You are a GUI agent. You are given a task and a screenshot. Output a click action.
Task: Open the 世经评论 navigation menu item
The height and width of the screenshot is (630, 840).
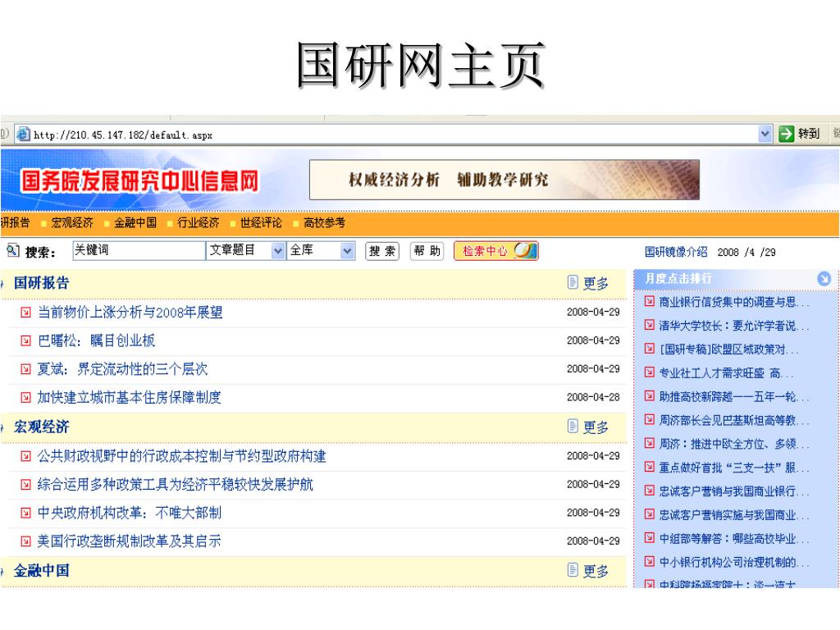(261, 223)
